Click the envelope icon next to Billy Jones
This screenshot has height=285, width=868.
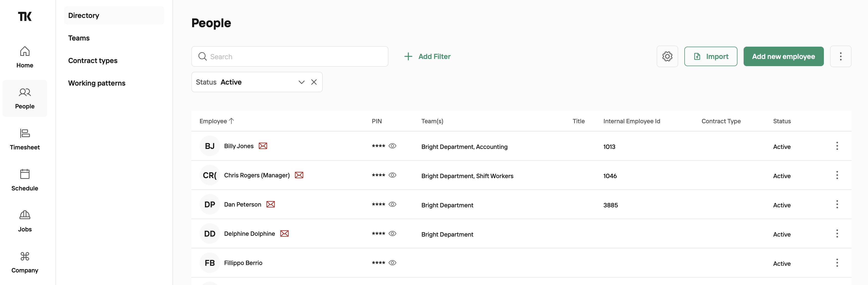(x=263, y=146)
